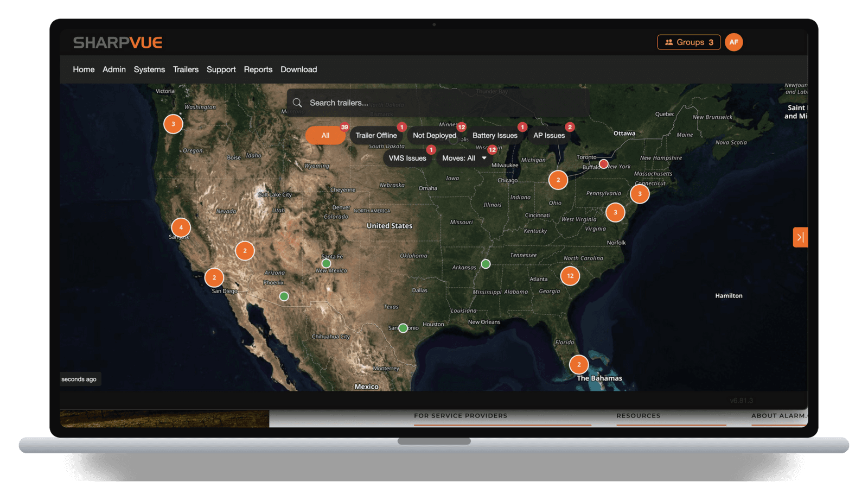Expand the Moves: All dropdown
This screenshot has width=868, height=500.
(464, 158)
